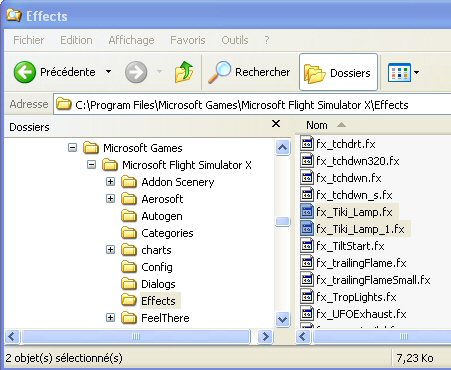Viewport: 451px width, 370px height.
Task: Open the views dropdown arrow beside grid icon
Action: 417,72
